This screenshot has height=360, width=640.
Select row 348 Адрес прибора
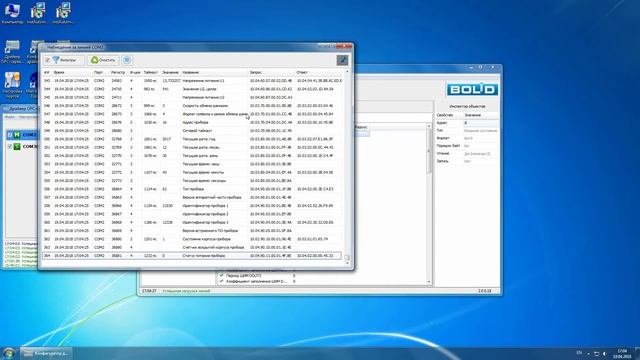pos(192,122)
